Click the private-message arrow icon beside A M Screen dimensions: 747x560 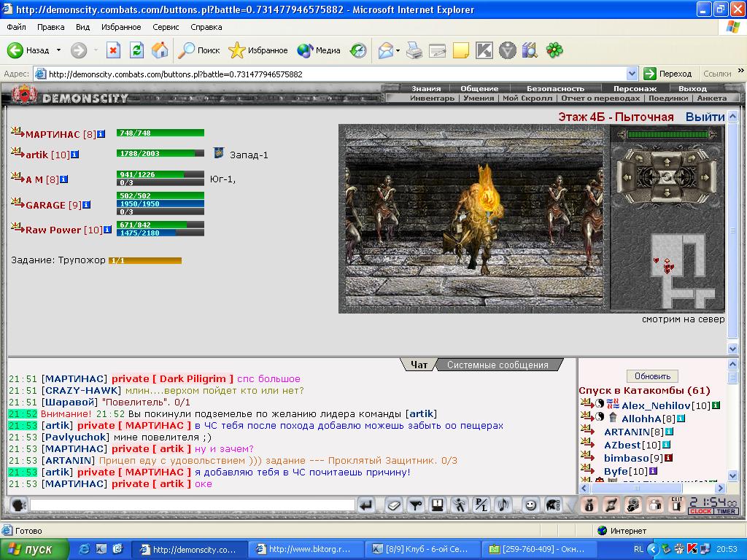18,177
